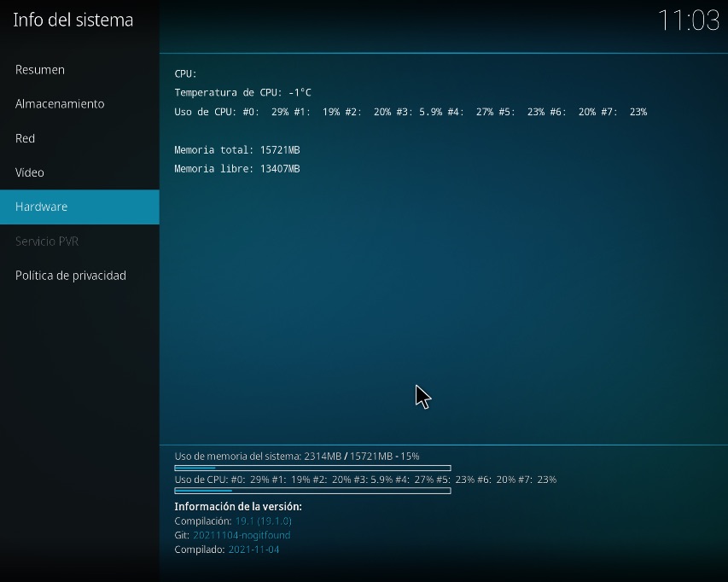Select the highlighted Hardware entry
This screenshot has height=582, width=728.
[x=79, y=207]
